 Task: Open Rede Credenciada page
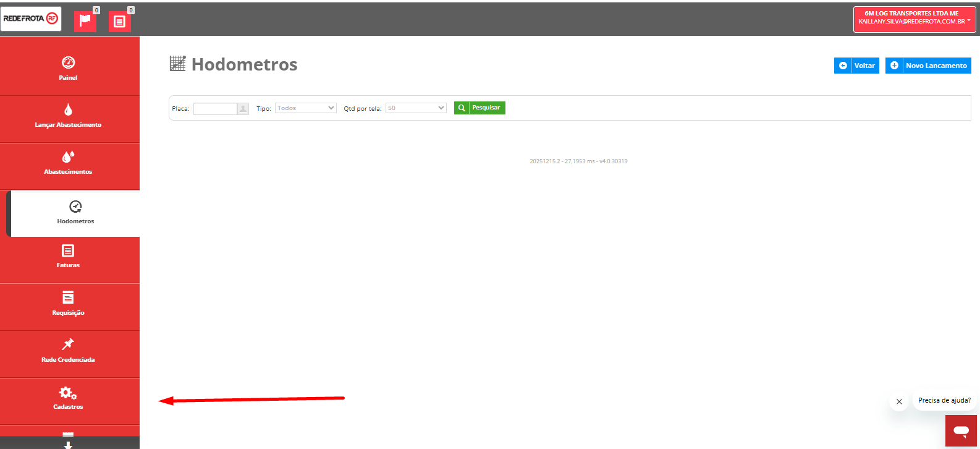pyautogui.click(x=69, y=351)
